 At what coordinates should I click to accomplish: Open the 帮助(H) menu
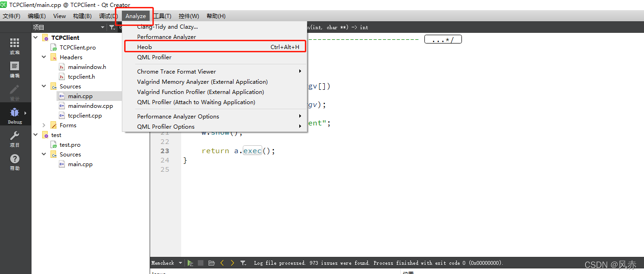pos(216,16)
